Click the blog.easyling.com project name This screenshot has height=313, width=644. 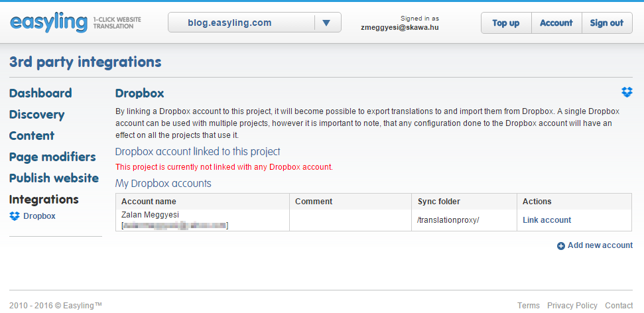[x=229, y=23]
